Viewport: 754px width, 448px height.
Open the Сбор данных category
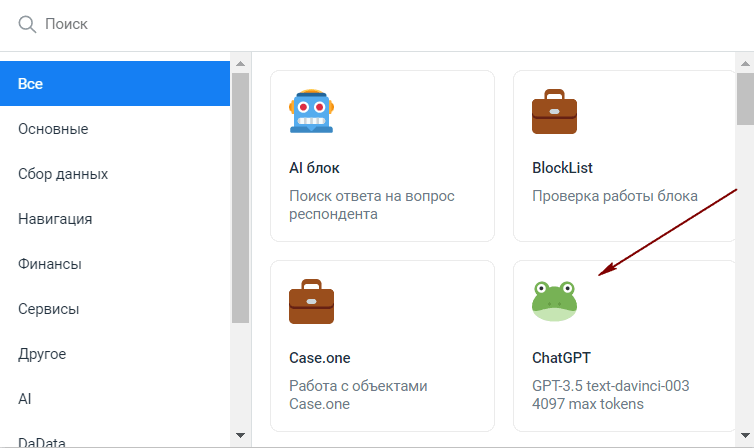point(115,174)
